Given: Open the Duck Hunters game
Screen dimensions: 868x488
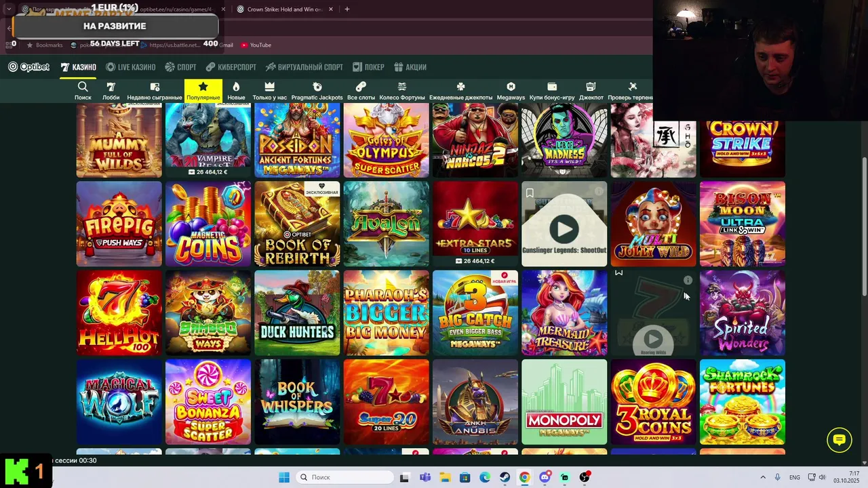Looking at the screenshot, I should click(297, 313).
